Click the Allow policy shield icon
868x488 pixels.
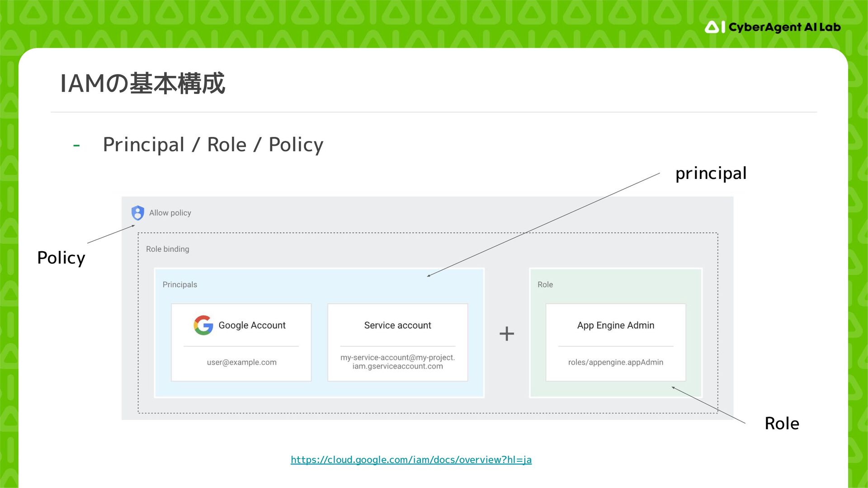click(x=137, y=213)
